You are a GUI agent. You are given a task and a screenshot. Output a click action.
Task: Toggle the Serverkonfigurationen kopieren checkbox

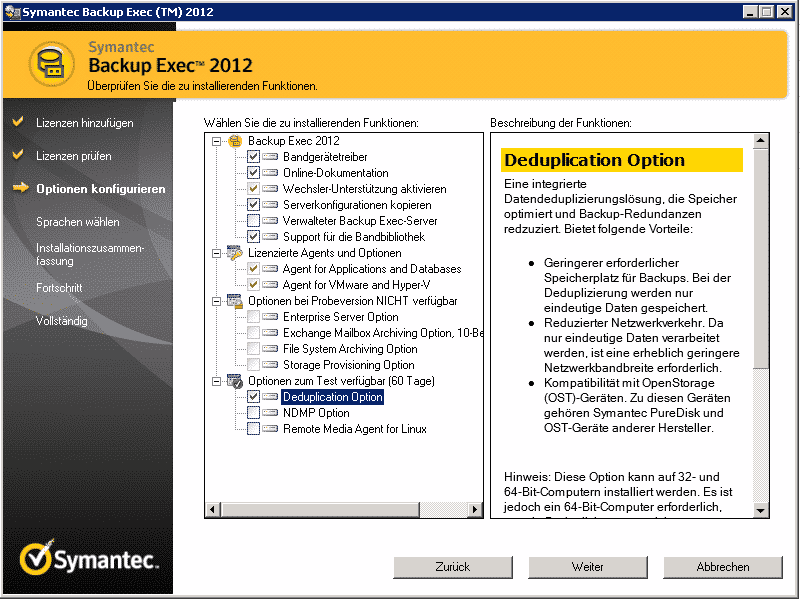(254, 205)
